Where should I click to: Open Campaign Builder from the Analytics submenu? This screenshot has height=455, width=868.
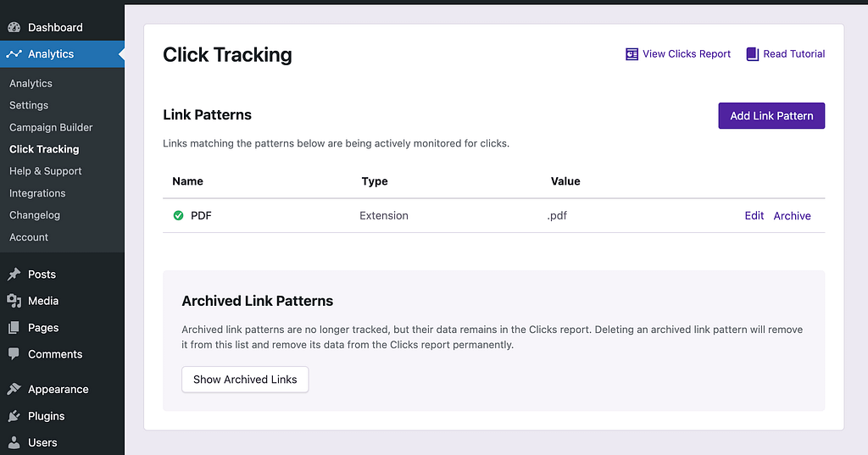pos(51,127)
